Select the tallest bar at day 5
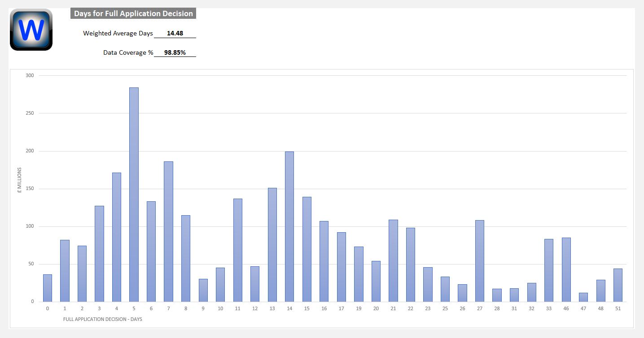This screenshot has width=644, height=338. click(x=134, y=195)
